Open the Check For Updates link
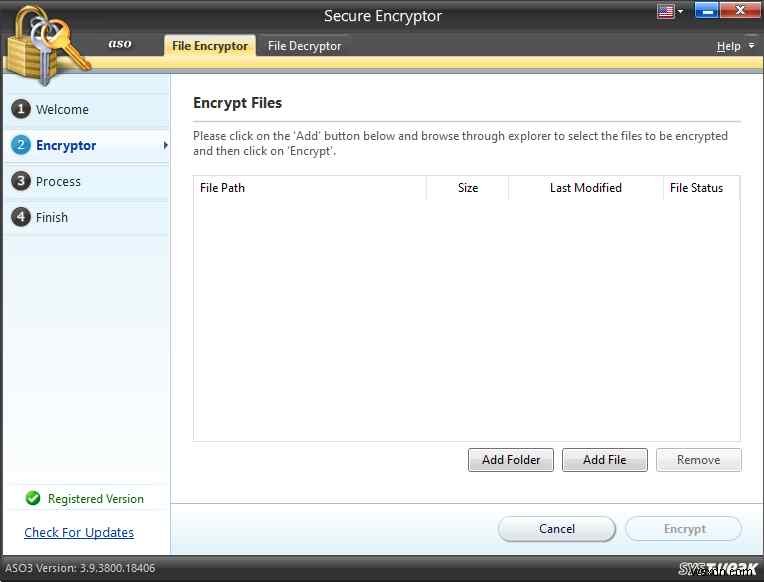The width and height of the screenshot is (764, 582). (x=79, y=532)
